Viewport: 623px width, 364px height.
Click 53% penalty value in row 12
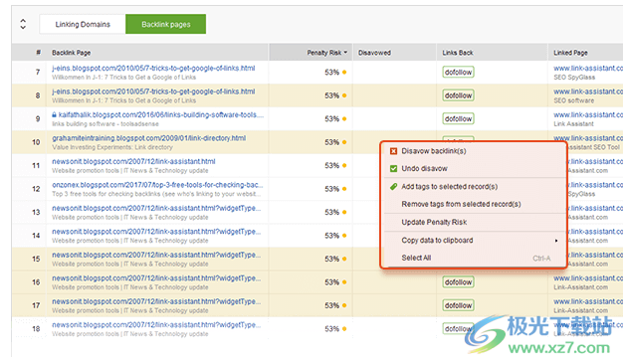331,189
